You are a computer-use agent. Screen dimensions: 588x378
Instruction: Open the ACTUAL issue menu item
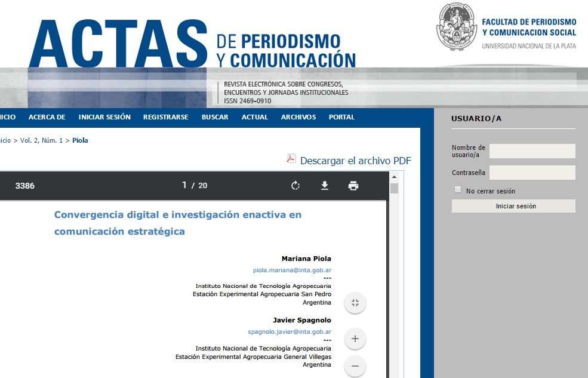255,117
